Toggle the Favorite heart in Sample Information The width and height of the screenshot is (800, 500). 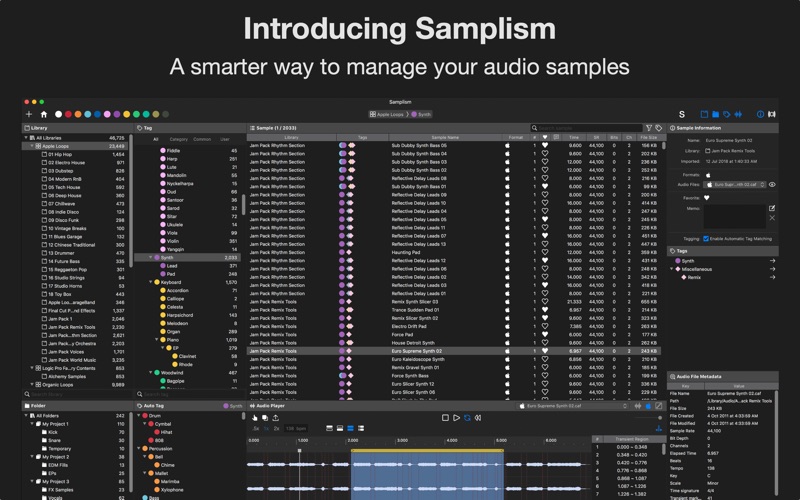coord(707,198)
